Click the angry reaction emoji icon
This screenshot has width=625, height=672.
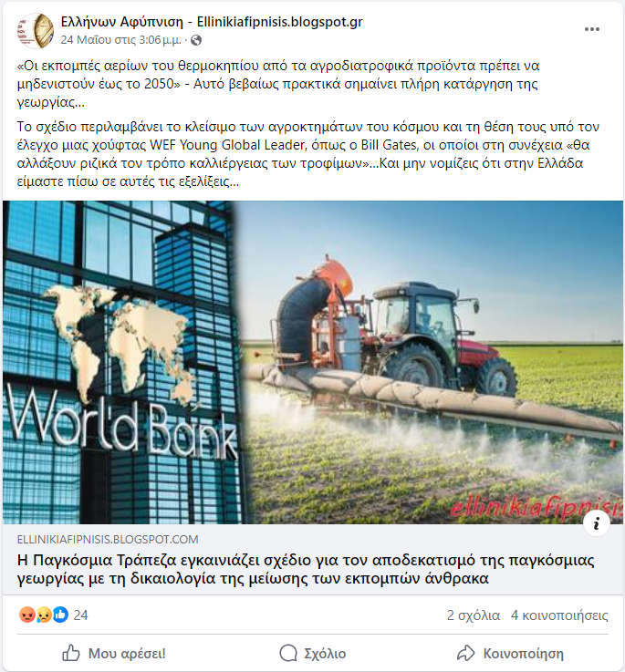[27, 615]
